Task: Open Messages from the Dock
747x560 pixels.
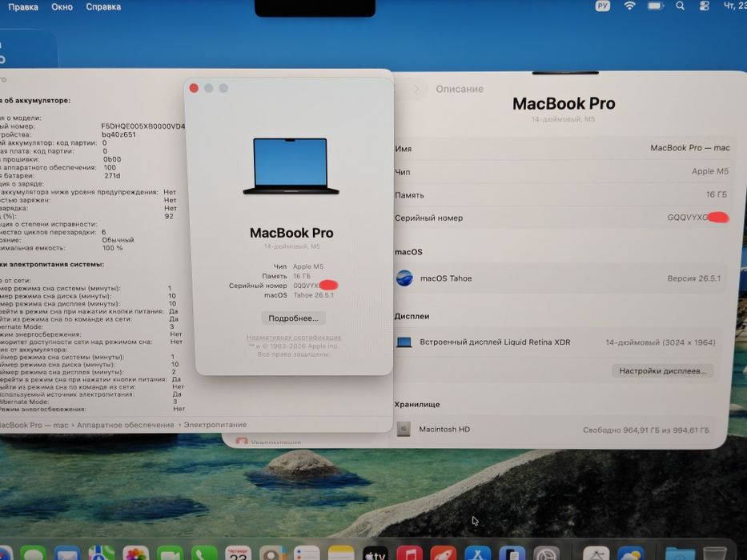Action: click(x=34, y=554)
